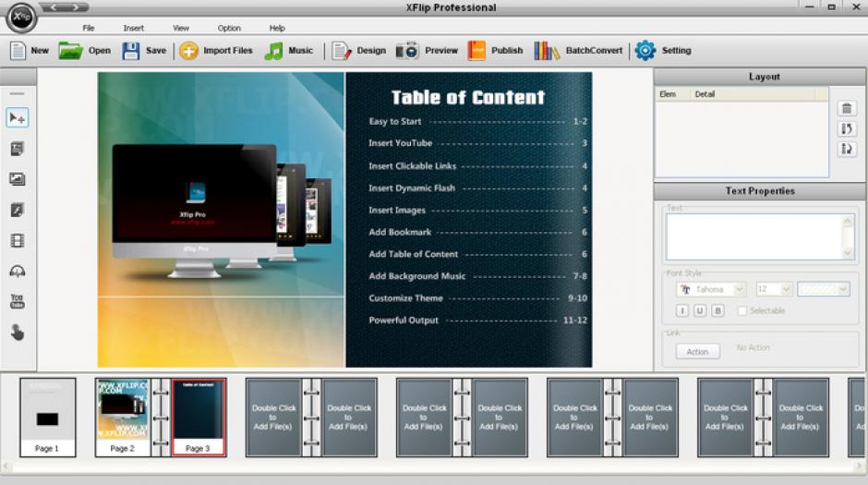This screenshot has width=868, height=485.
Task: Open the Option menu
Action: click(229, 28)
